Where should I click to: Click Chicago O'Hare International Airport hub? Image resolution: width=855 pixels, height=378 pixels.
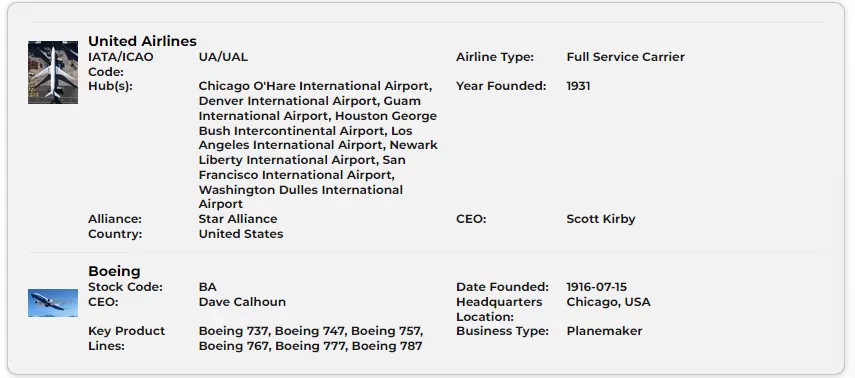(315, 86)
